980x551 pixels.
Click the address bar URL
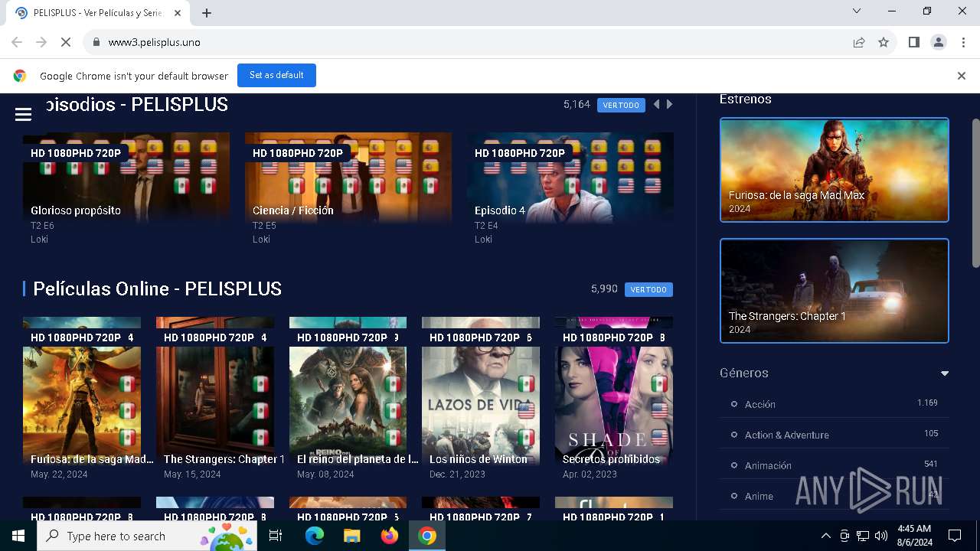click(x=155, y=43)
